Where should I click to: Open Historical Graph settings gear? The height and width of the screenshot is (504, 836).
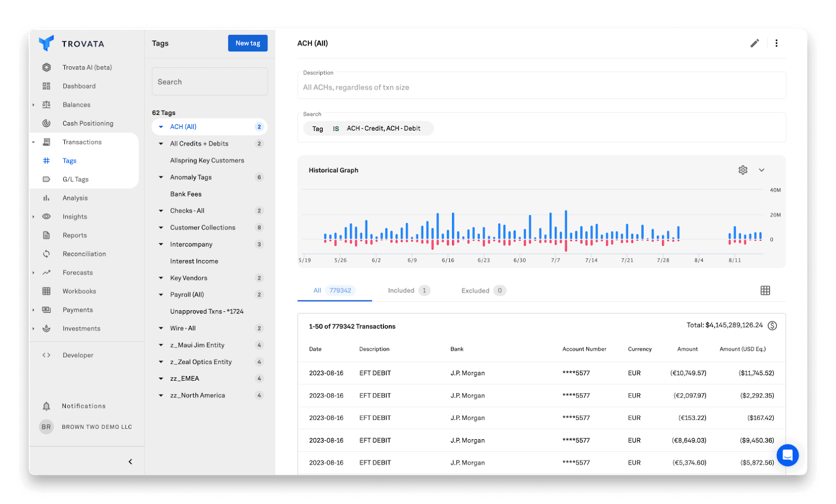[743, 170]
